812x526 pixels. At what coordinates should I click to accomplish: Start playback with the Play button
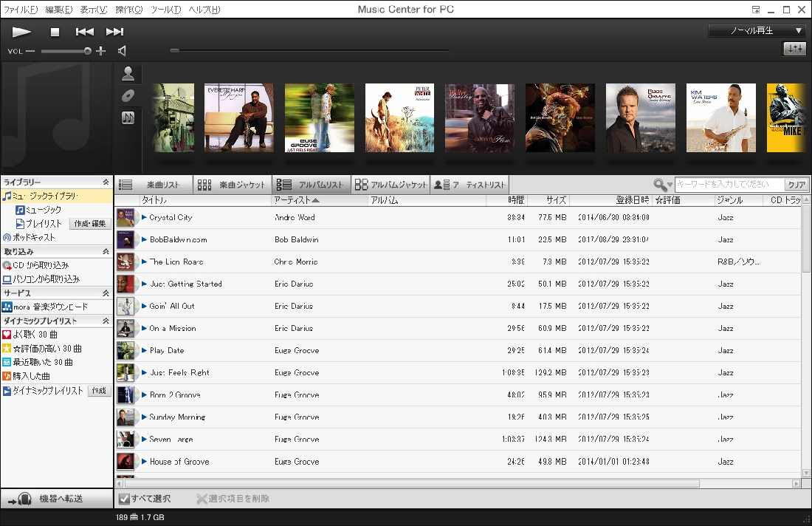tap(21, 32)
